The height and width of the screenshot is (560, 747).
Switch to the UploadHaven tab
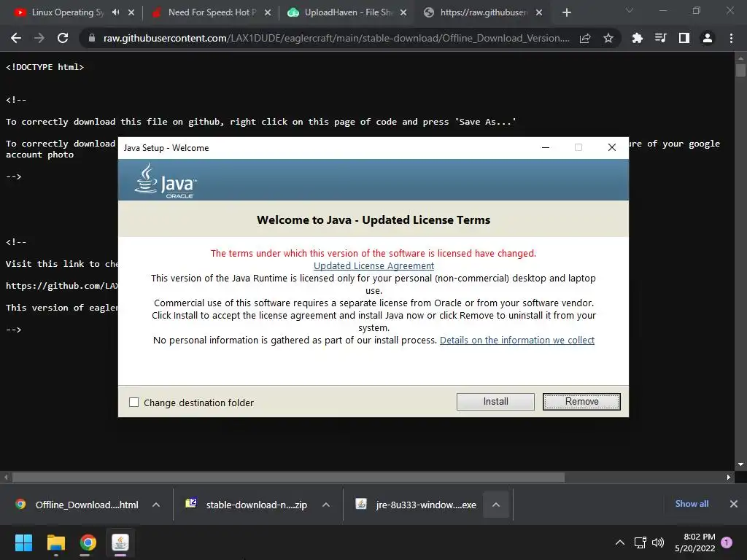348,12
